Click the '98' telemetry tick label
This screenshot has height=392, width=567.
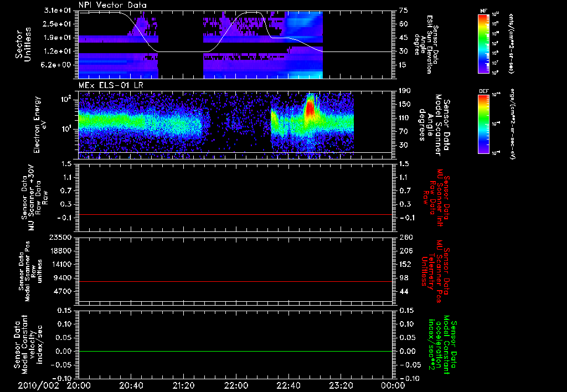click(404, 278)
